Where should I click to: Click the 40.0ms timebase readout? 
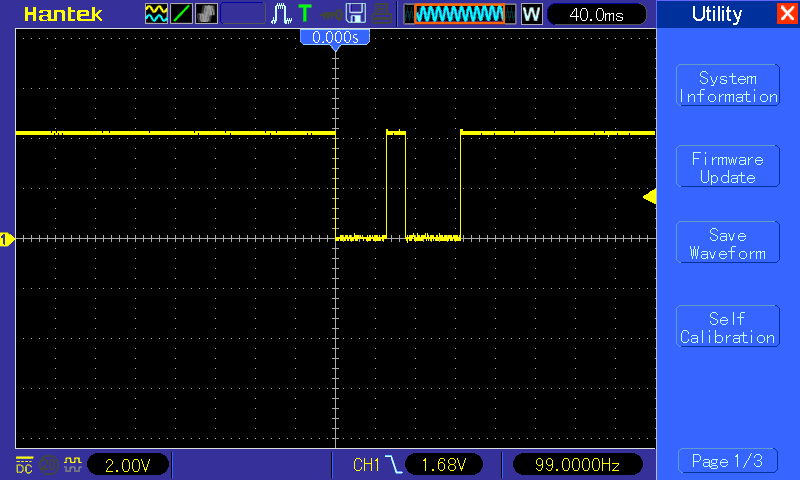point(596,14)
